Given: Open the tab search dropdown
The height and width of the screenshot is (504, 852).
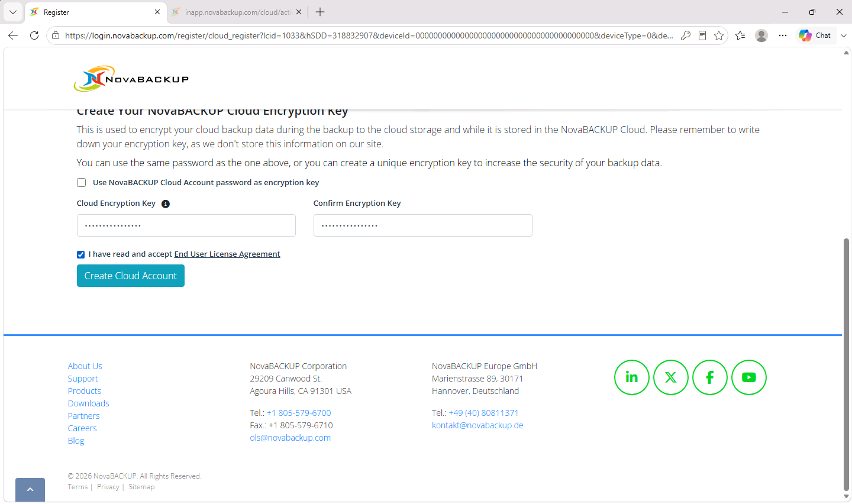Looking at the screenshot, I should (x=13, y=12).
